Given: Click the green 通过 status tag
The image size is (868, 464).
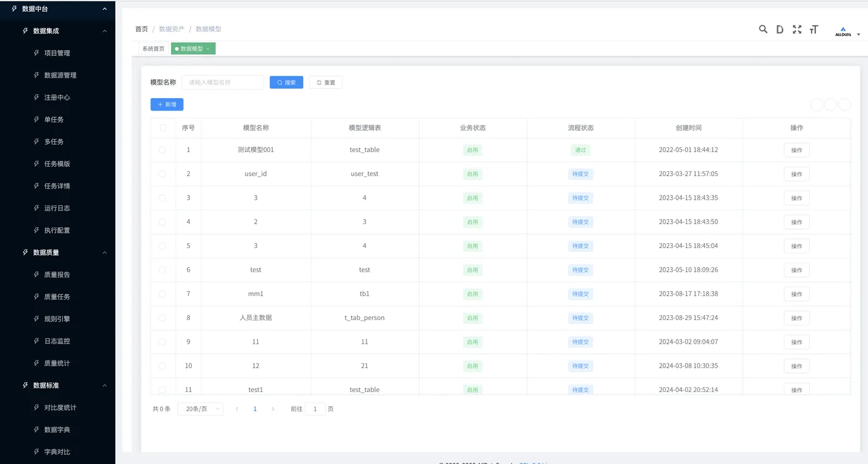Looking at the screenshot, I should (580, 150).
